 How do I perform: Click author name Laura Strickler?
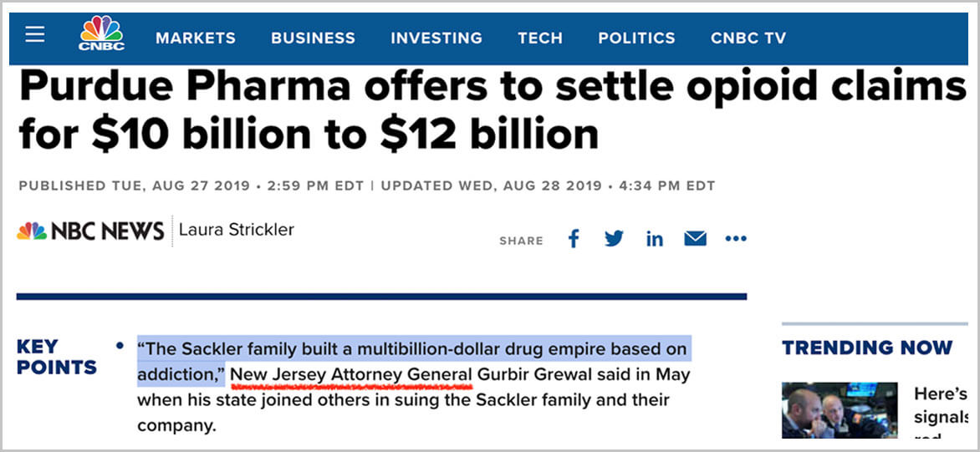pos(237,230)
